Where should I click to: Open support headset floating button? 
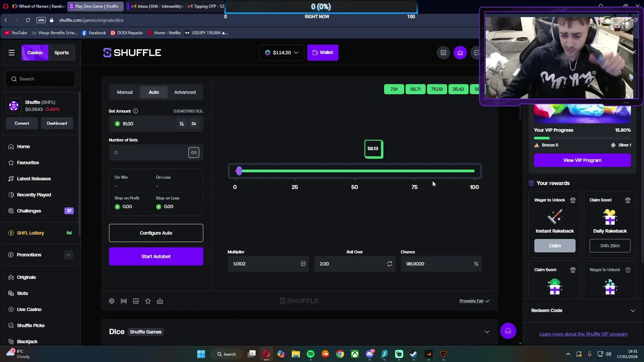[x=508, y=331]
